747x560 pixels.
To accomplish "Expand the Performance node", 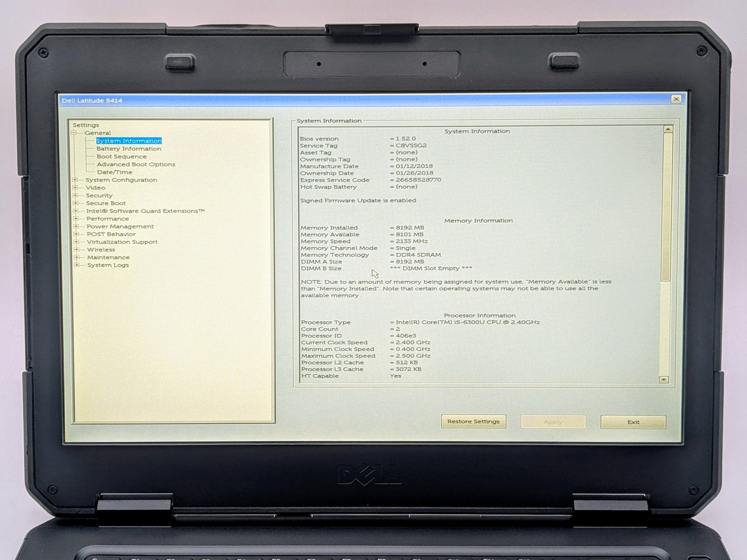I will 76,218.
